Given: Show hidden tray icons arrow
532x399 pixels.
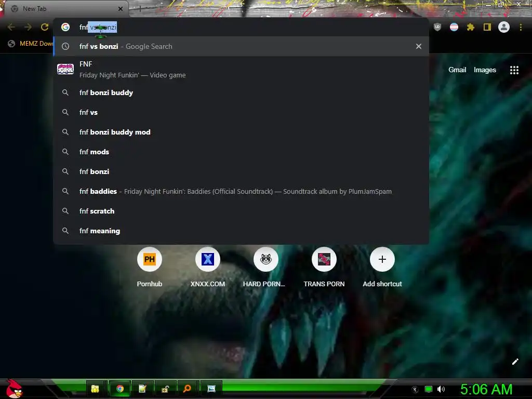Looking at the screenshot, I should coord(415,390).
